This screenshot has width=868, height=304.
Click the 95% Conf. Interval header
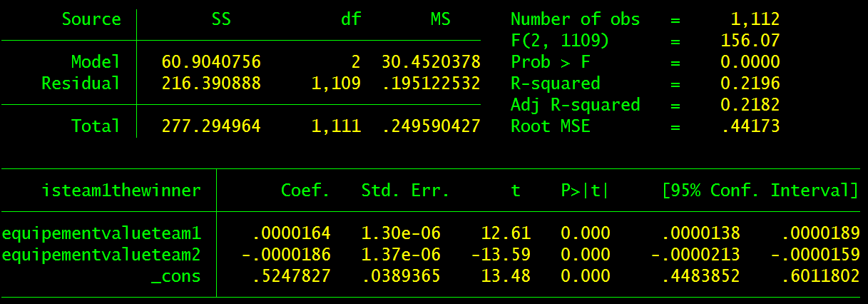click(x=760, y=191)
